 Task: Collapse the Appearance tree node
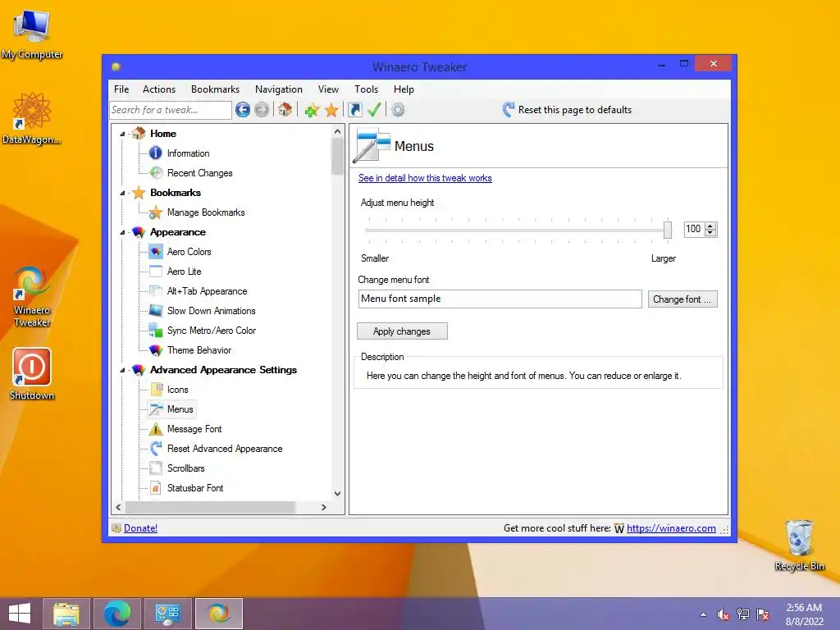point(122,232)
